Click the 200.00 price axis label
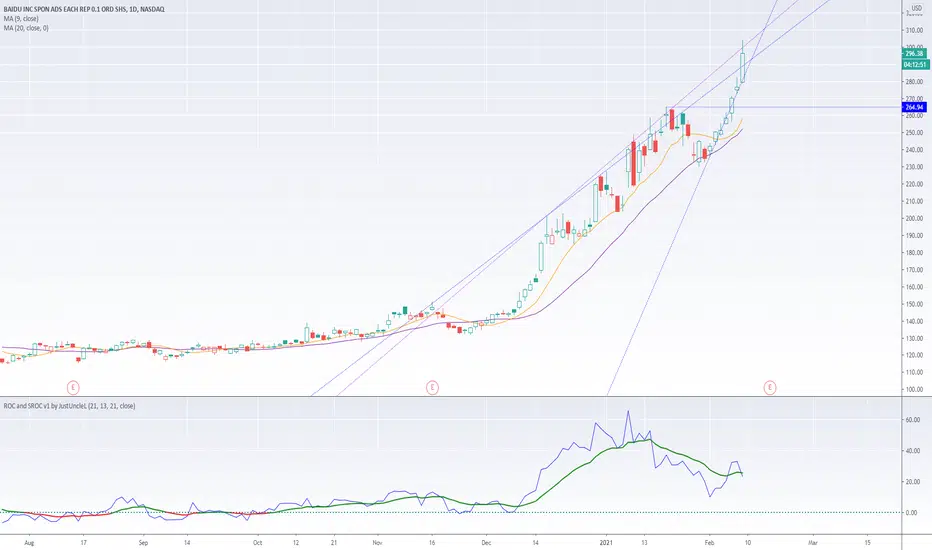Viewport: 932px width, 550px height. [914, 218]
